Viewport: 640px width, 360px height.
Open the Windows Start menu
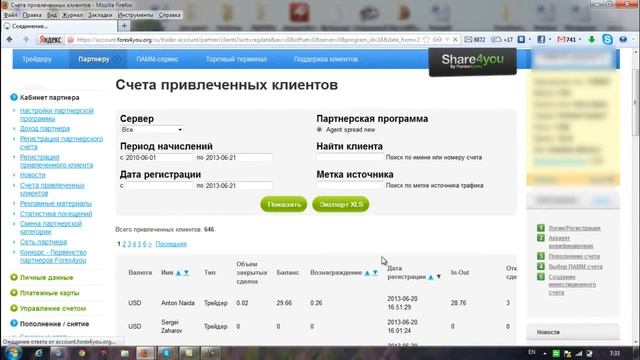point(12,353)
